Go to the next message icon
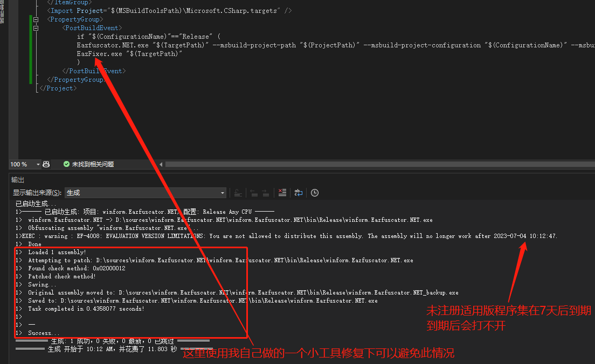 [x=266, y=193]
